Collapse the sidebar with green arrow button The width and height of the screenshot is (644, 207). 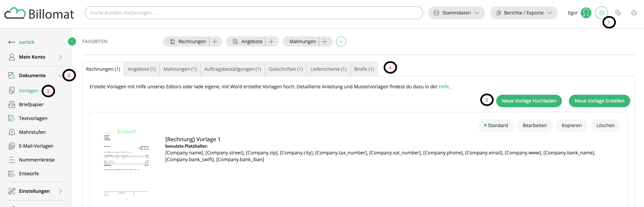coord(72,41)
